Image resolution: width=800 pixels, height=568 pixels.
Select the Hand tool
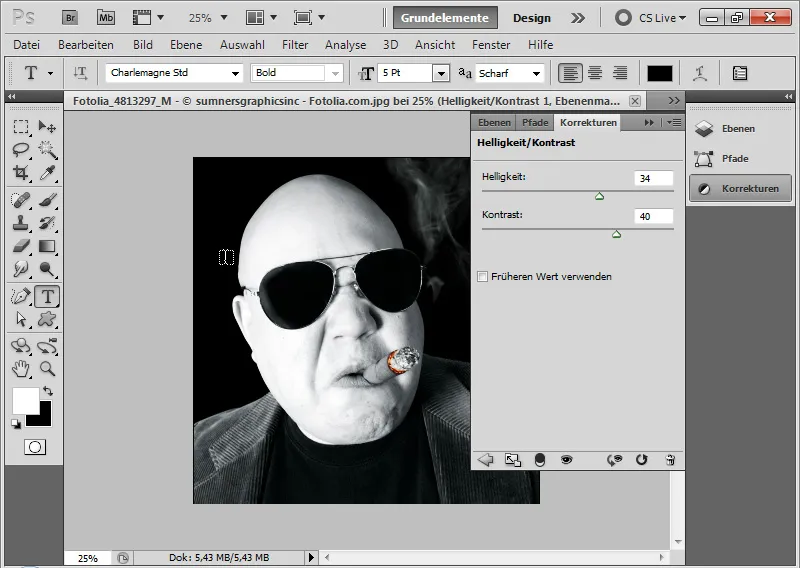coord(21,369)
